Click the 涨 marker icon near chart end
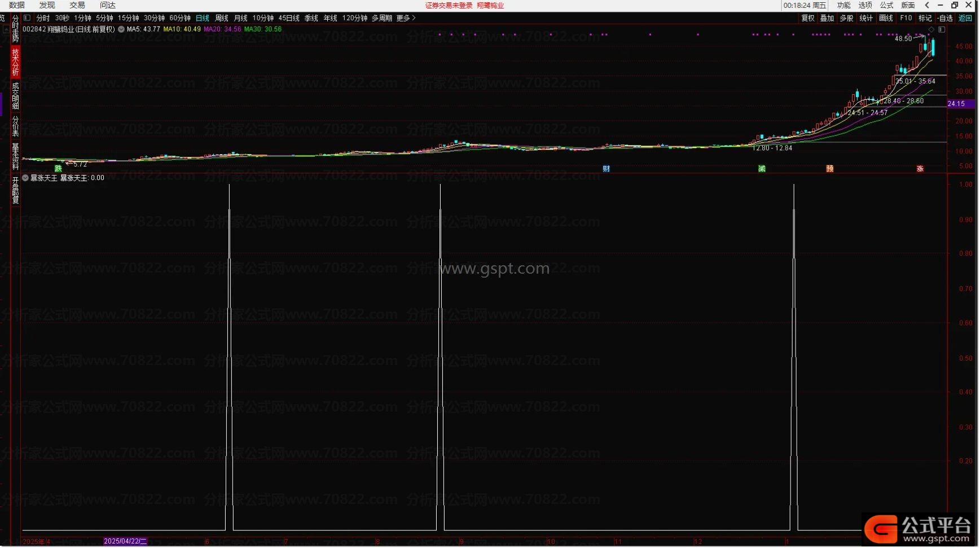Screen dimensions: 980x548 coord(920,169)
